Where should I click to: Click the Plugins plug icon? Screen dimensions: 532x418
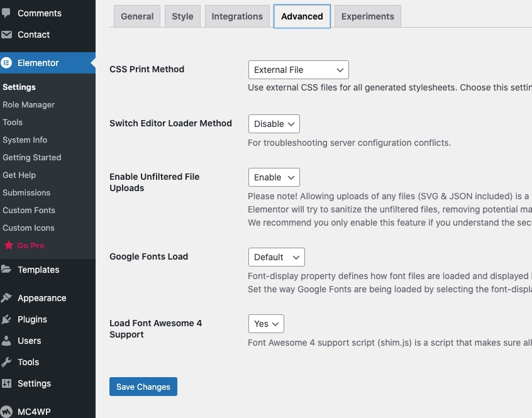[x=6, y=319]
